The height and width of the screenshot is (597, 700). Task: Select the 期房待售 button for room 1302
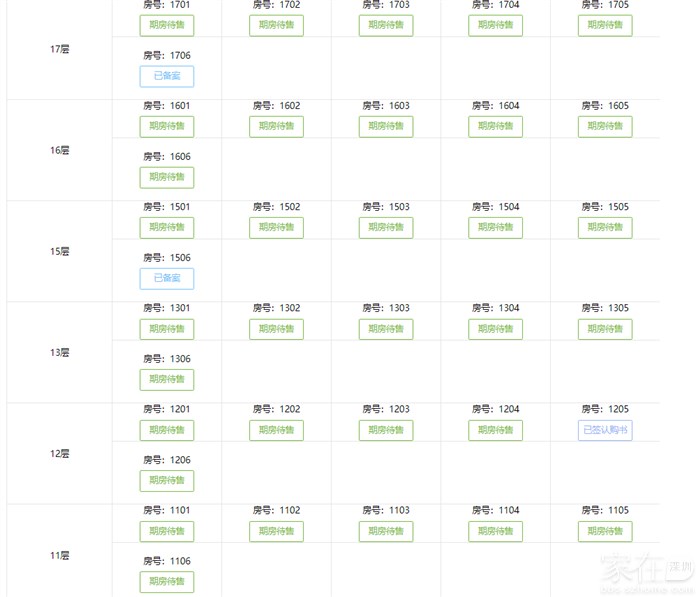coord(276,329)
